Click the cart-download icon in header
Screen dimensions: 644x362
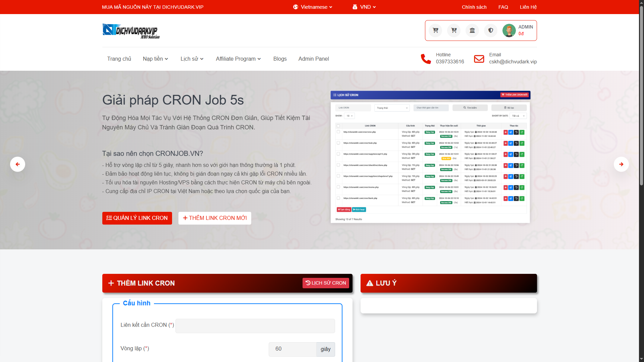click(x=454, y=31)
